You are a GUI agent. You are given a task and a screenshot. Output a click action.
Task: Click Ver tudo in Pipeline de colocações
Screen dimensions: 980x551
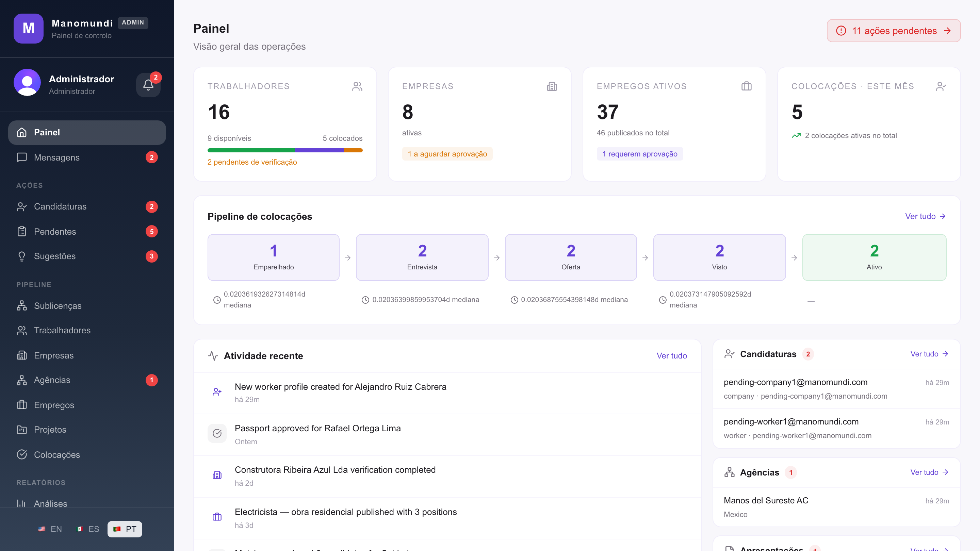tap(925, 216)
